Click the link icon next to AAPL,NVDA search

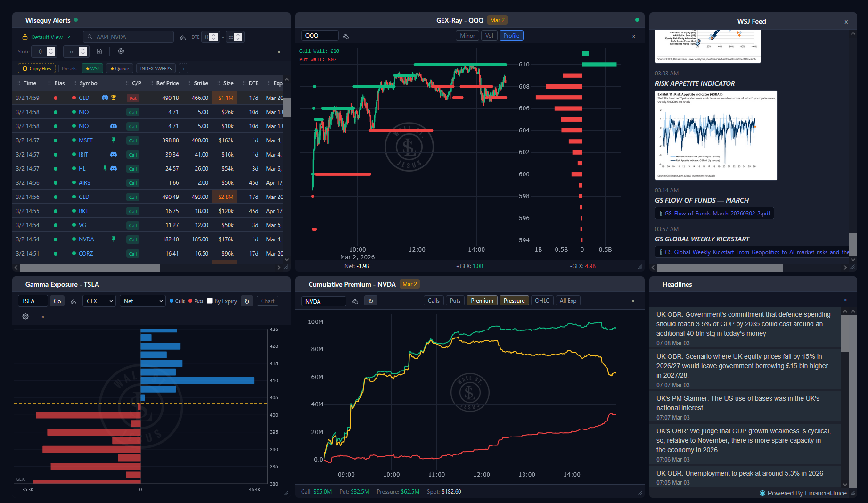click(183, 37)
